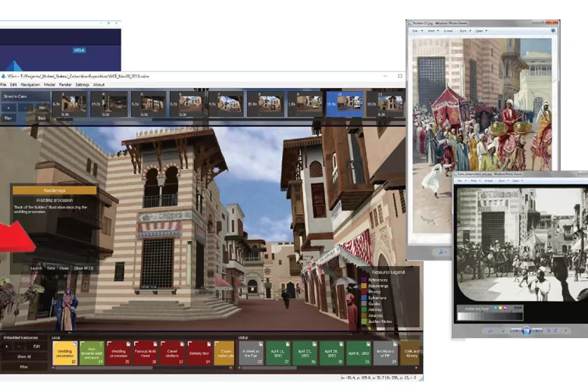Go to previous image in Cairo lanternslide viewer
The image size is (588, 392).
pos(516,331)
